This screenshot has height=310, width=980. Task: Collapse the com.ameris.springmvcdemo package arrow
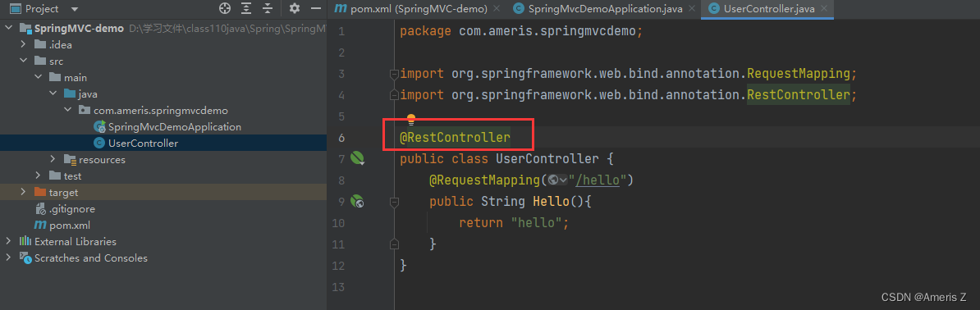[68, 111]
